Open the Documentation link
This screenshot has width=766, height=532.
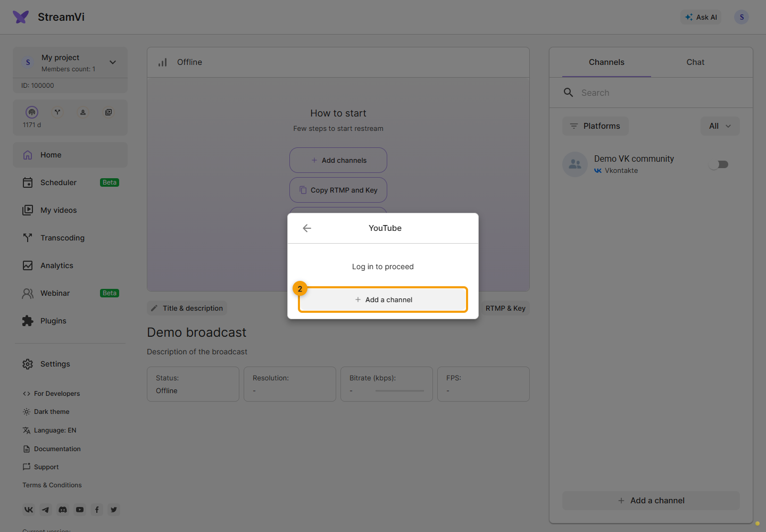[x=52, y=449]
